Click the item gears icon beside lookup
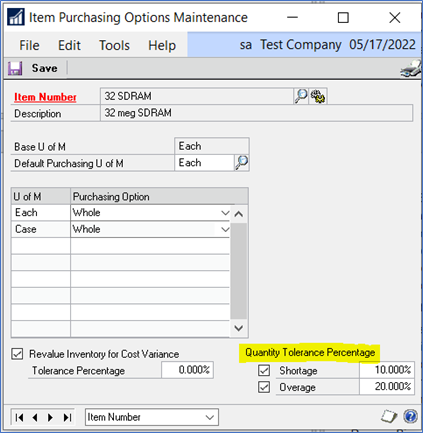 click(x=318, y=96)
